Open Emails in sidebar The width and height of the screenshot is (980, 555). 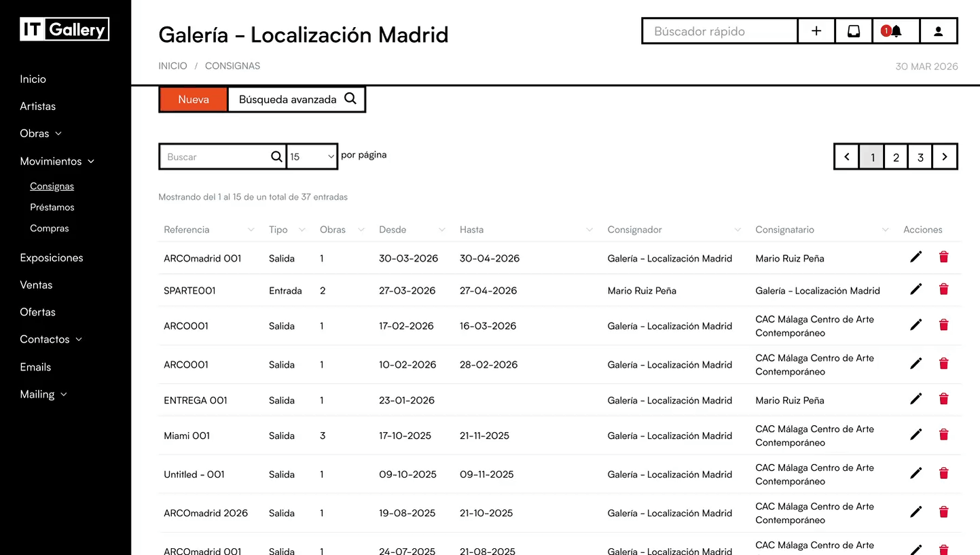35,367
